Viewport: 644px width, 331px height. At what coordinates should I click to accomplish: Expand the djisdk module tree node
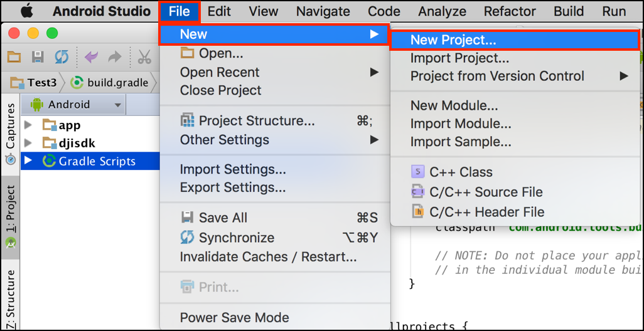(28, 143)
